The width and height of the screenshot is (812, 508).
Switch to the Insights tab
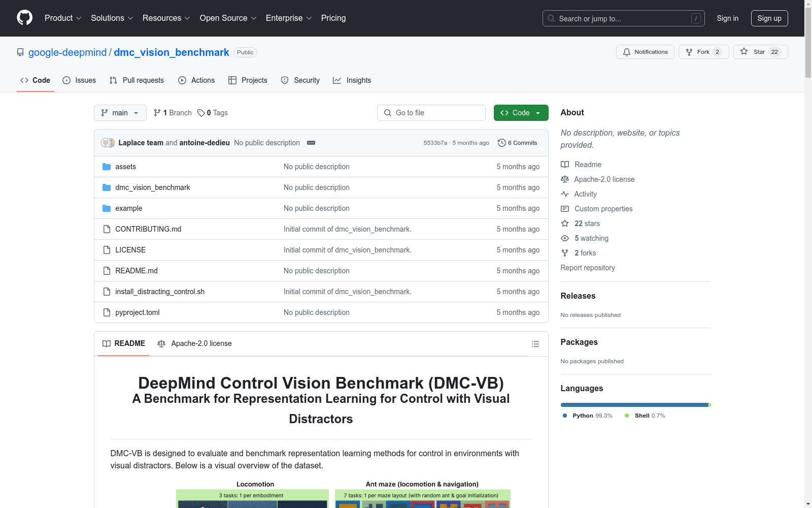pyautogui.click(x=352, y=80)
